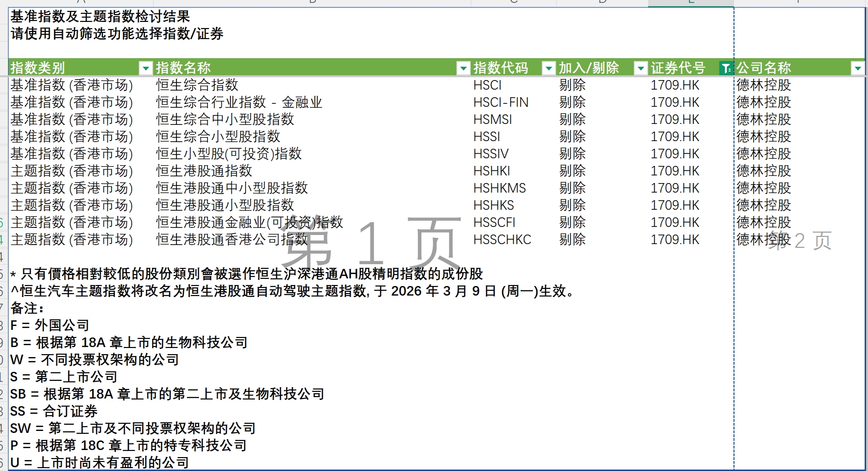The width and height of the screenshot is (868, 471).
Task: Open the 指数名称 filter dropdown
Action: pyautogui.click(x=463, y=69)
